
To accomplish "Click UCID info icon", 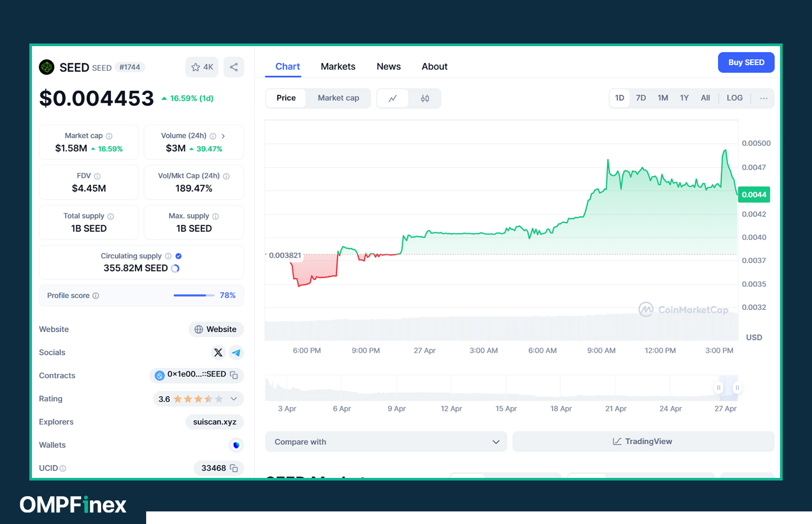I will point(63,468).
